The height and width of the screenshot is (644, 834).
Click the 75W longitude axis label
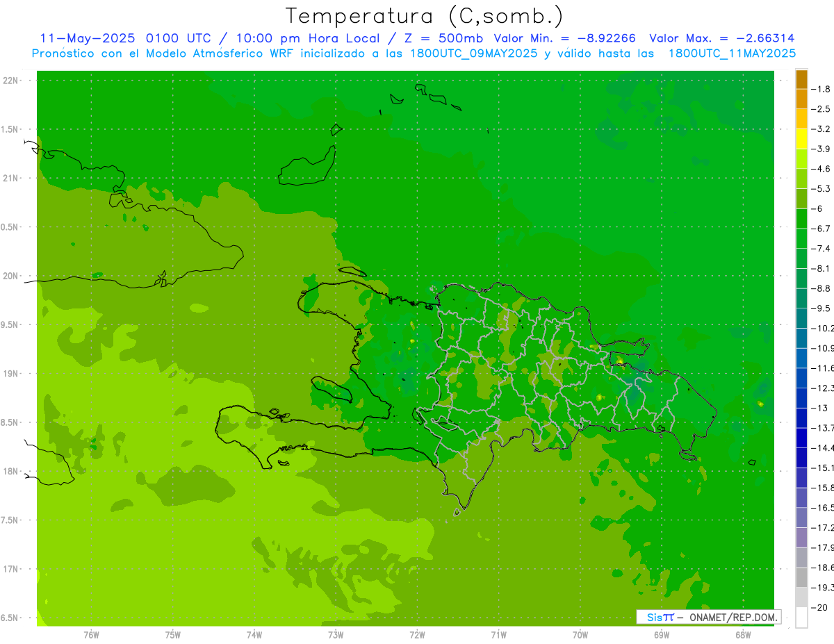pyautogui.click(x=173, y=634)
